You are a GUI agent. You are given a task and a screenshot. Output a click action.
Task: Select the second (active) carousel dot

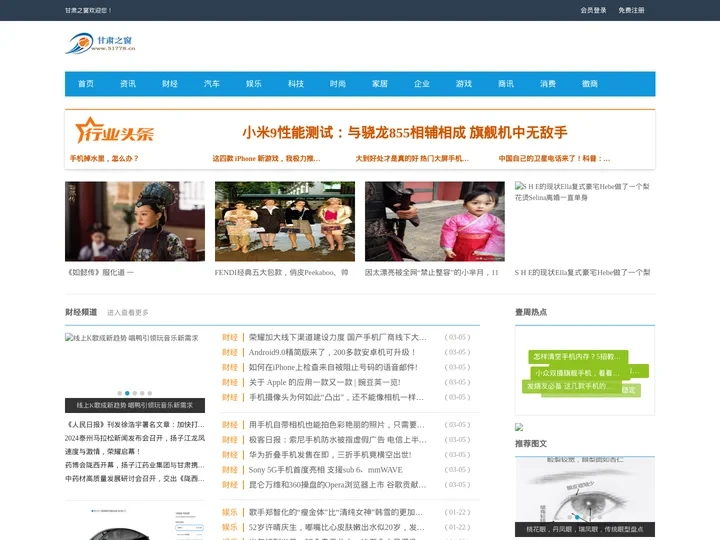127,393
